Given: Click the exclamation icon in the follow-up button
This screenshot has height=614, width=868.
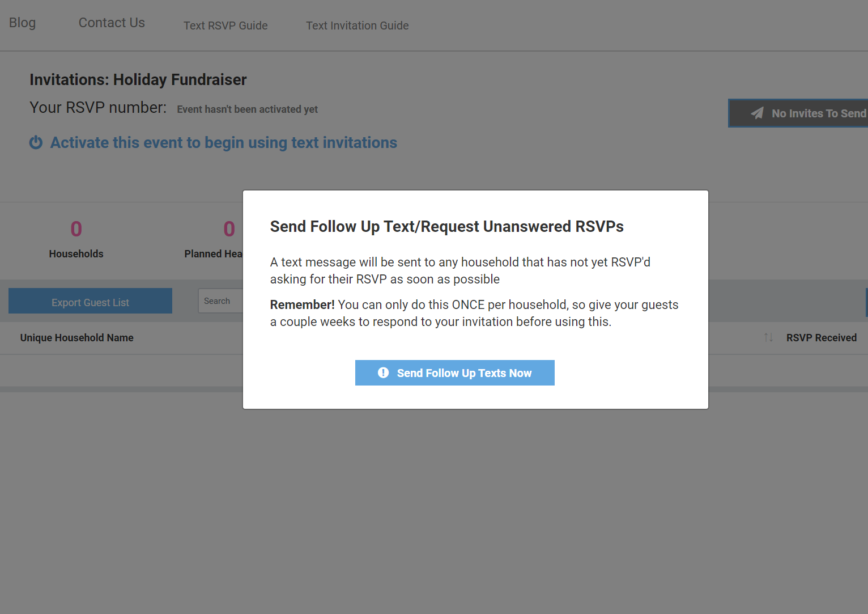Looking at the screenshot, I should (x=383, y=372).
